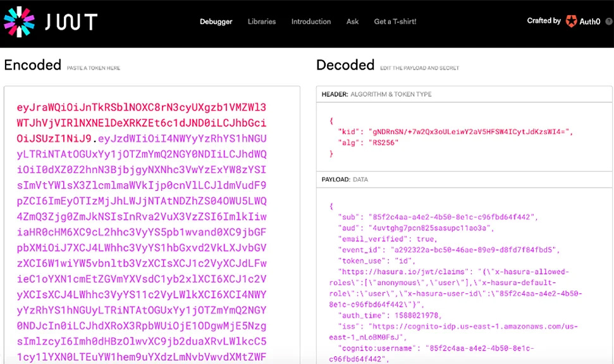Select the Ask nav item
614x364 pixels.
pyautogui.click(x=353, y=21)
